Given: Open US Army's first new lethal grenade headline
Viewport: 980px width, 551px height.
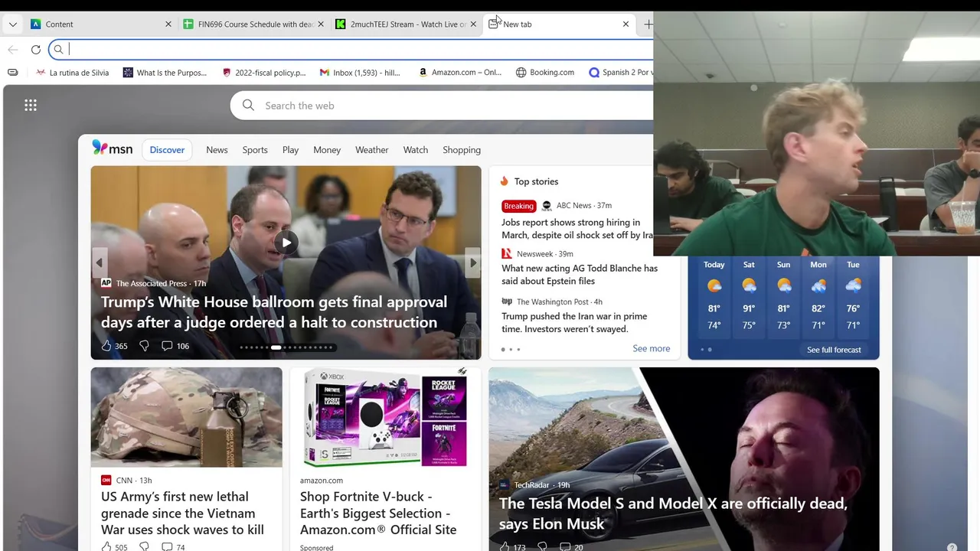Looking at the screenshot, I should pos(182,514).
